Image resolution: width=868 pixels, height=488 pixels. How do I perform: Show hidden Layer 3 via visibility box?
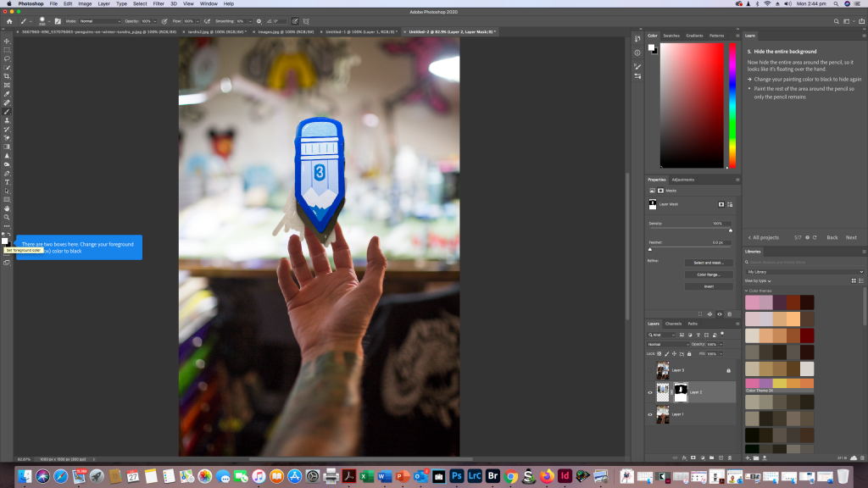[x=650, y=370]
